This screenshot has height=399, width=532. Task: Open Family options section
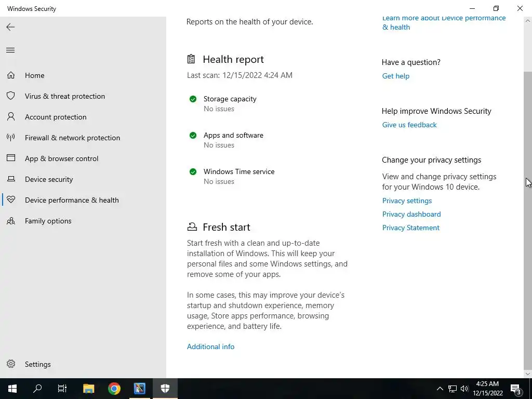pos(48,221)
